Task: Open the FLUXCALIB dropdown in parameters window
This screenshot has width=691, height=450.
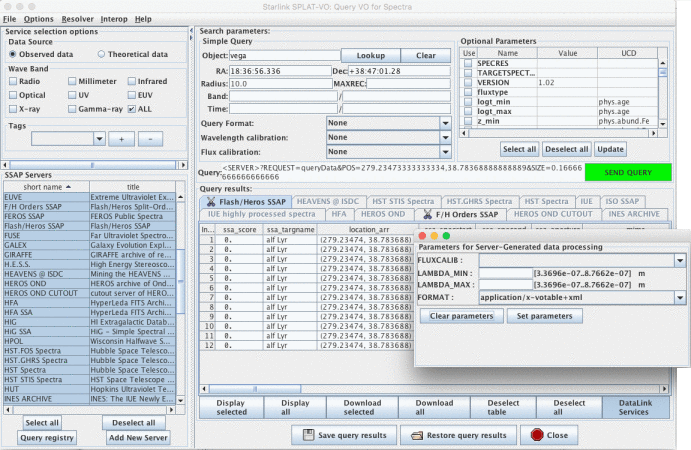Action: (x=680, y=260)
